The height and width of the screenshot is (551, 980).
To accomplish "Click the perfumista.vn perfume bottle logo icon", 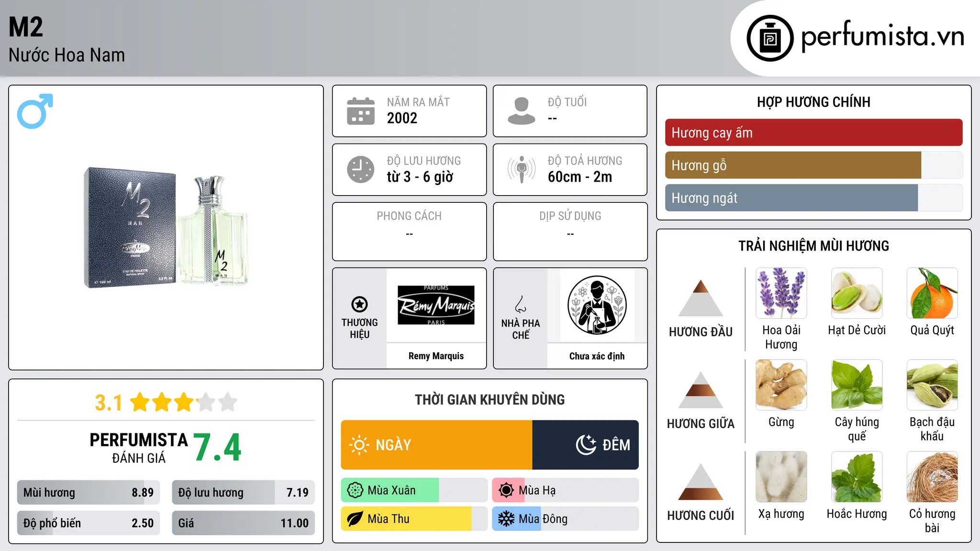I will click(770, 38).
